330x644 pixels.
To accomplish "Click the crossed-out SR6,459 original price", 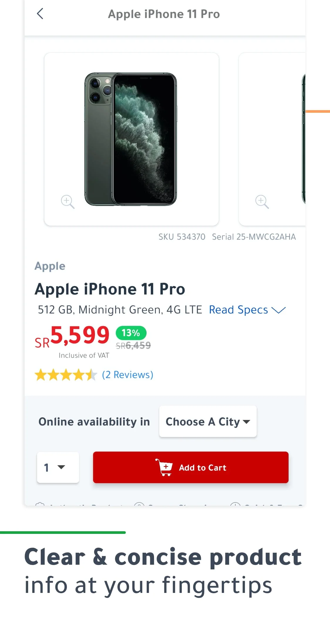I will [133, 346].
